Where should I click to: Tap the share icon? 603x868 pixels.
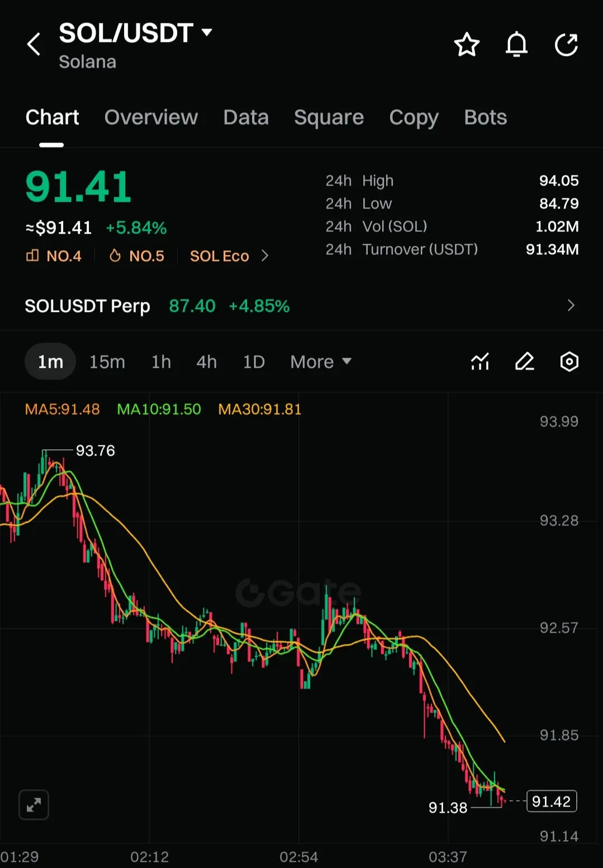pyautogui.click(x=566, y=45)
